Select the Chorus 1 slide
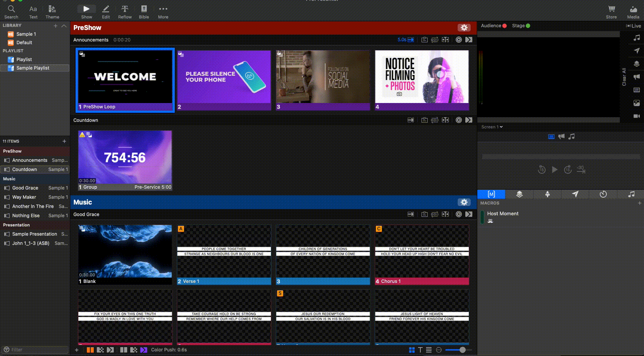 pyautogui.click(x=422, y=255)
